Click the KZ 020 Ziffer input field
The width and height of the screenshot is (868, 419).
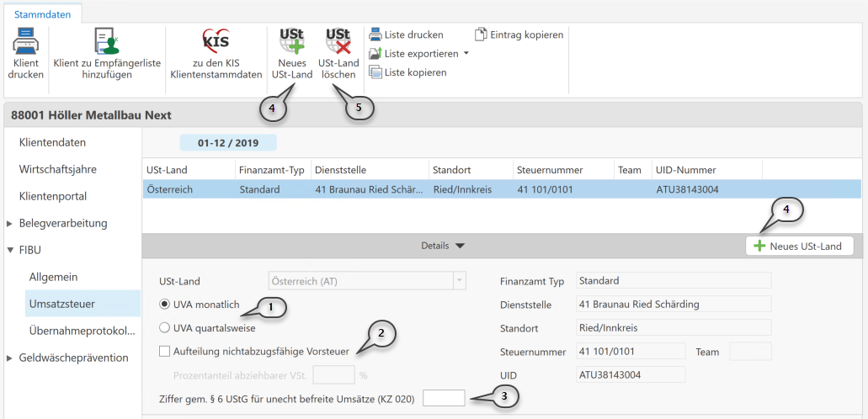tap(444, 398)
